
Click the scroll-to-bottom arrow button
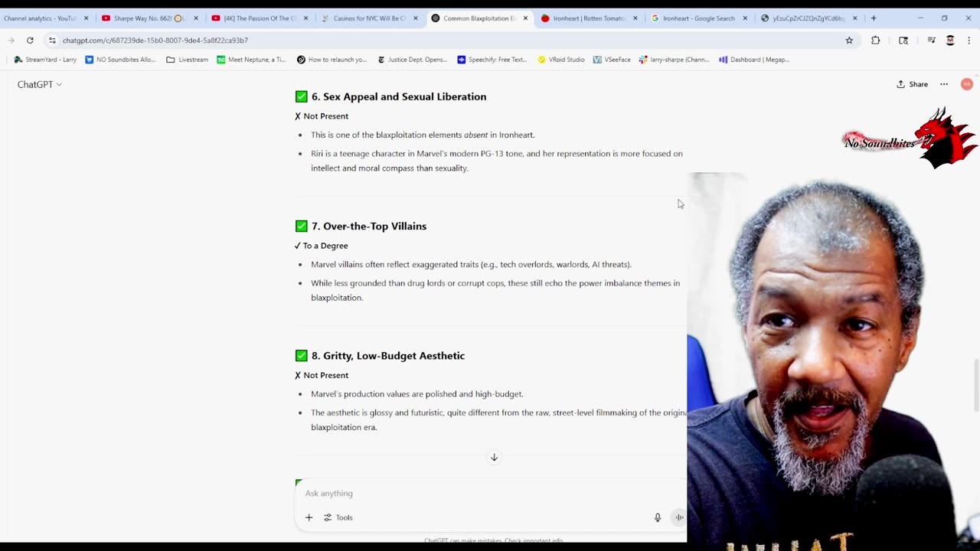494,458
